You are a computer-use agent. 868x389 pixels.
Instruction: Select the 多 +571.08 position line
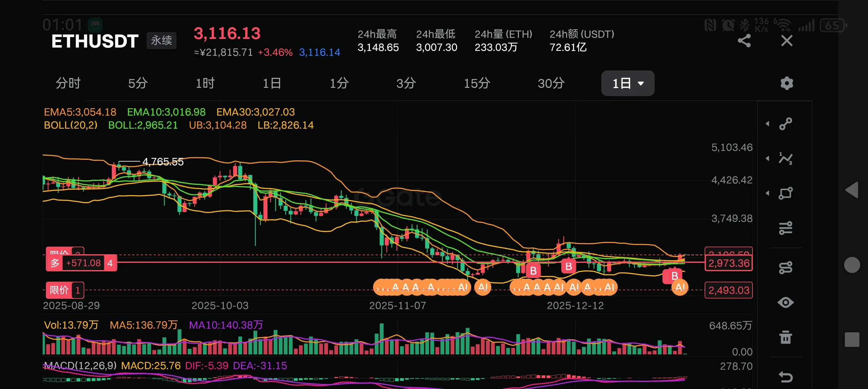click(x=81, y=263)
